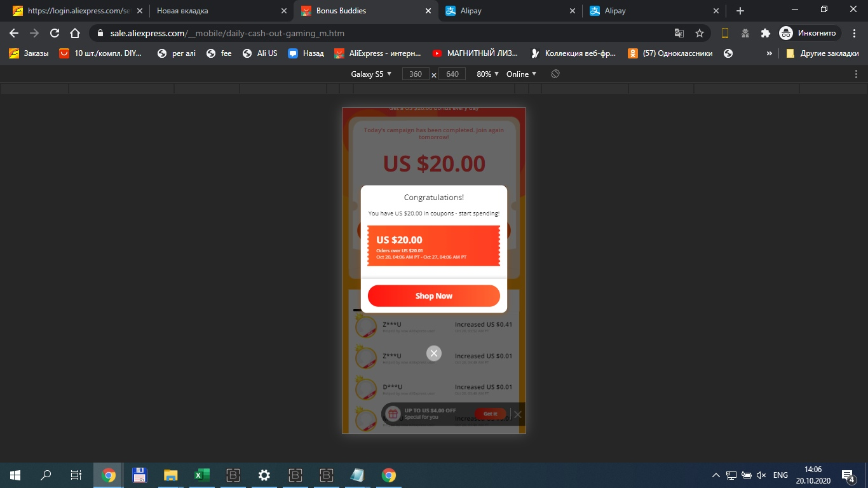This screenshot has width=868, height=488.
Task: Open the рег алі bookmark
Action: point(177,53)
